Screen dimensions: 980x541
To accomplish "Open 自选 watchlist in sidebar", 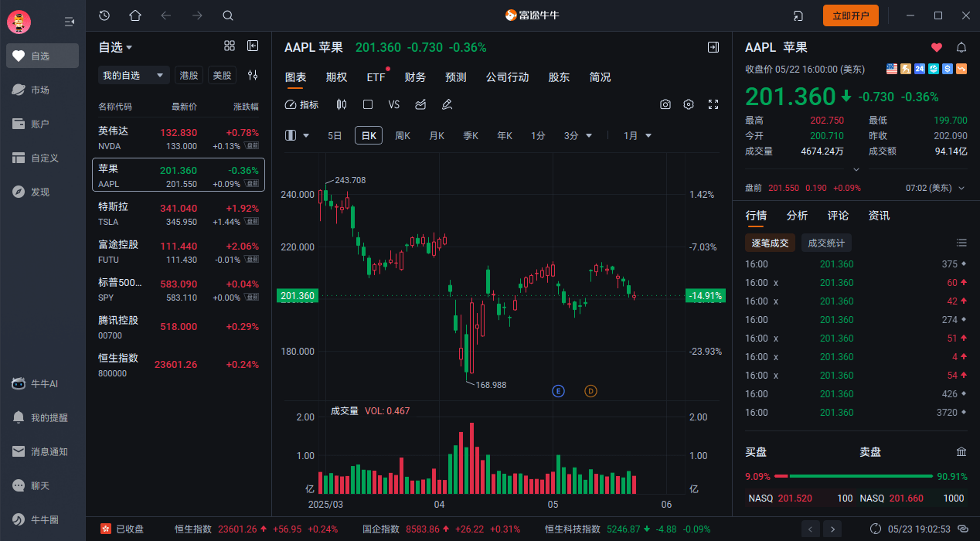I will (43, 56).
